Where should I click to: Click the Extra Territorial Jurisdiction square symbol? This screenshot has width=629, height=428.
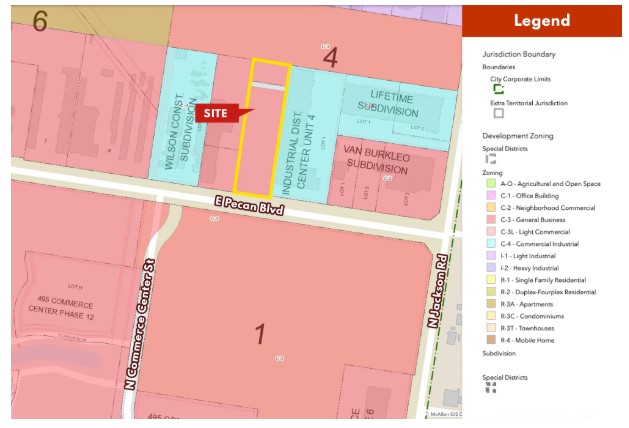point(498,113)
